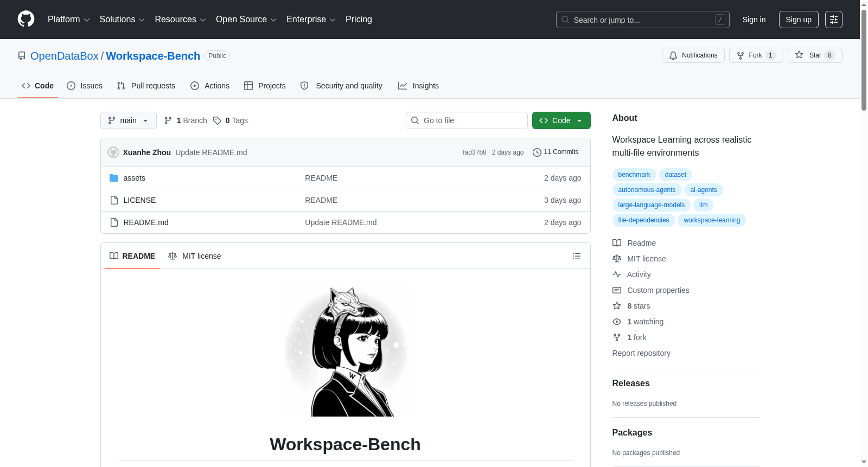Open the README outline list icon

click(x=577, y=256)
